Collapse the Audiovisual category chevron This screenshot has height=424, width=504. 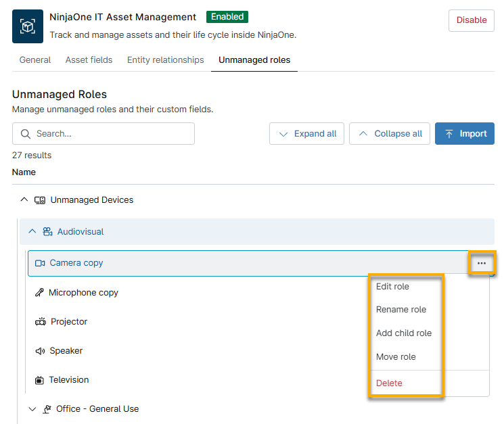coord(32,232)
